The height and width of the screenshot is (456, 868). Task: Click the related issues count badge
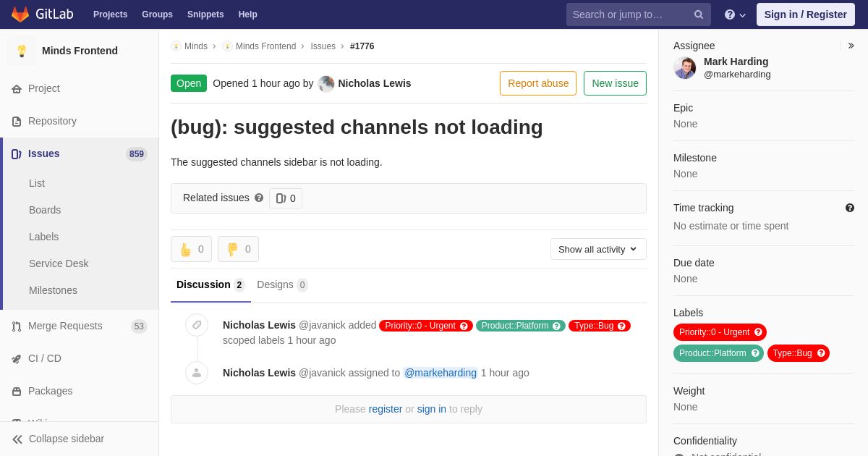[286, 198]
